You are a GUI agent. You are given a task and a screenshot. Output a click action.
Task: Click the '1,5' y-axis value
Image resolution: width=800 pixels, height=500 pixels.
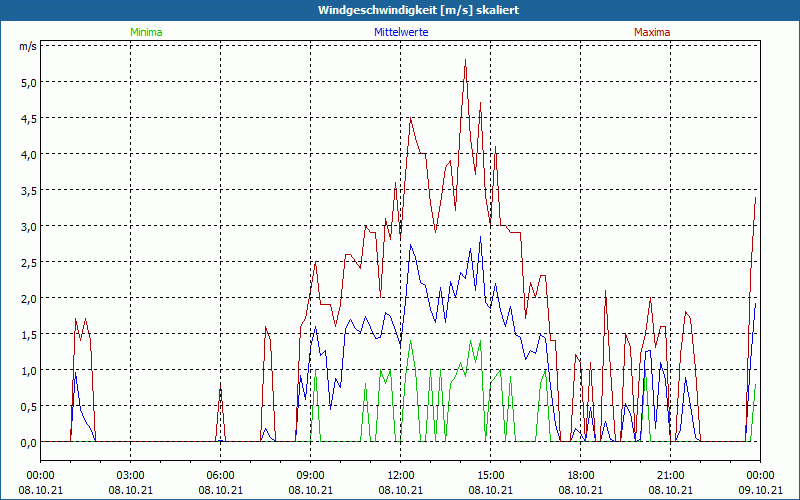(29, 335)
